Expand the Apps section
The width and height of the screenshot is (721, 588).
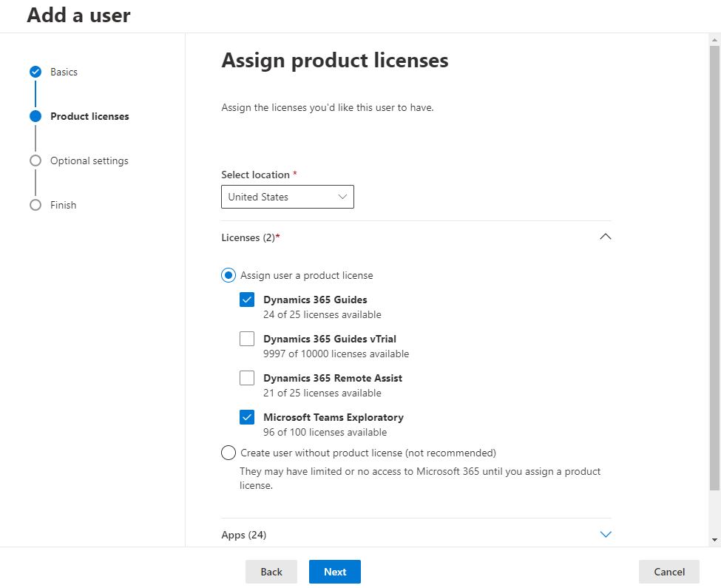605,534
